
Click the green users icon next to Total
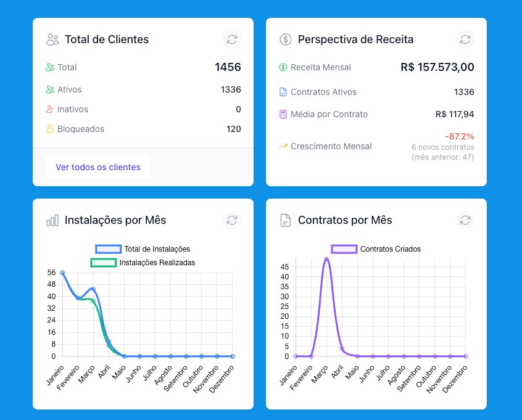tap(50, 67)
